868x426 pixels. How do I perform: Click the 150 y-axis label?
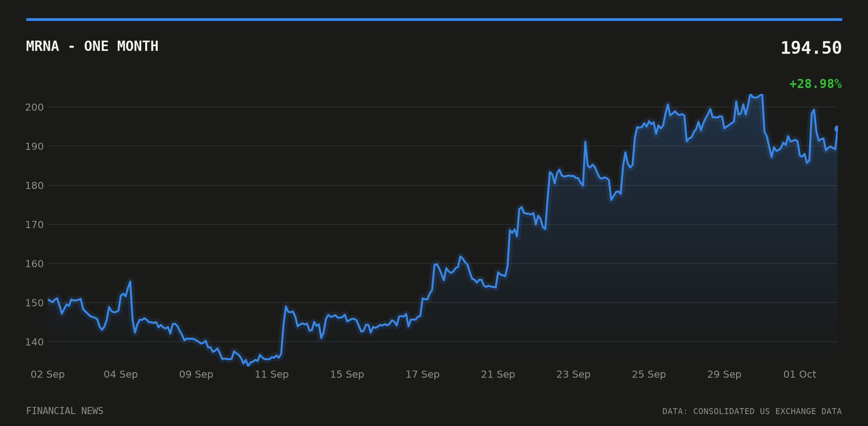(34, 303)
